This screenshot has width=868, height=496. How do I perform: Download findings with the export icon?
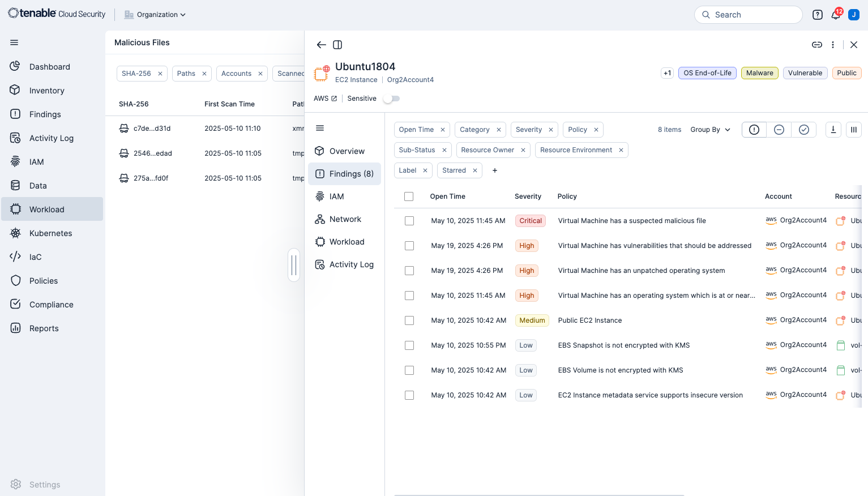(x=833, y=130)
